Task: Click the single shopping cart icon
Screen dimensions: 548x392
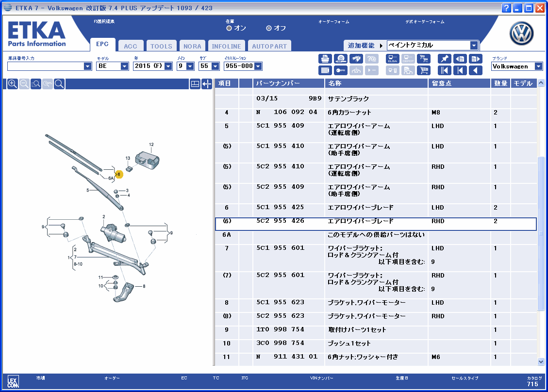Action: pyautogui.click(x=424, y=70)
